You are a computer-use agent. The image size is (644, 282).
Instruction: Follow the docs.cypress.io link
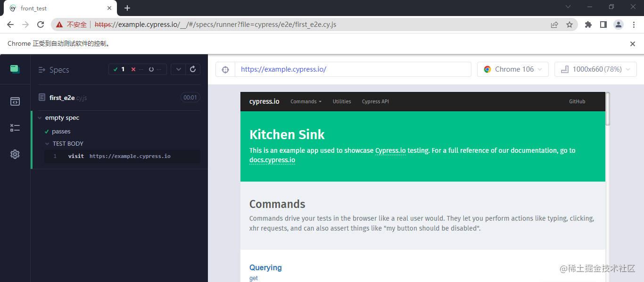tap(272, 160)
